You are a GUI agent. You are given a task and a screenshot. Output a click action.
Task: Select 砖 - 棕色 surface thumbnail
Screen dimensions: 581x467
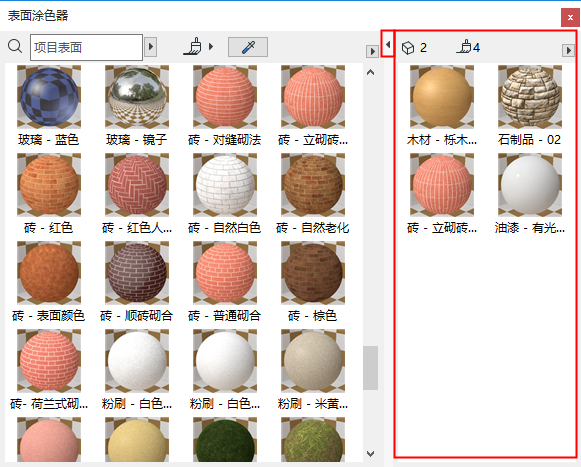coord(313,273)
